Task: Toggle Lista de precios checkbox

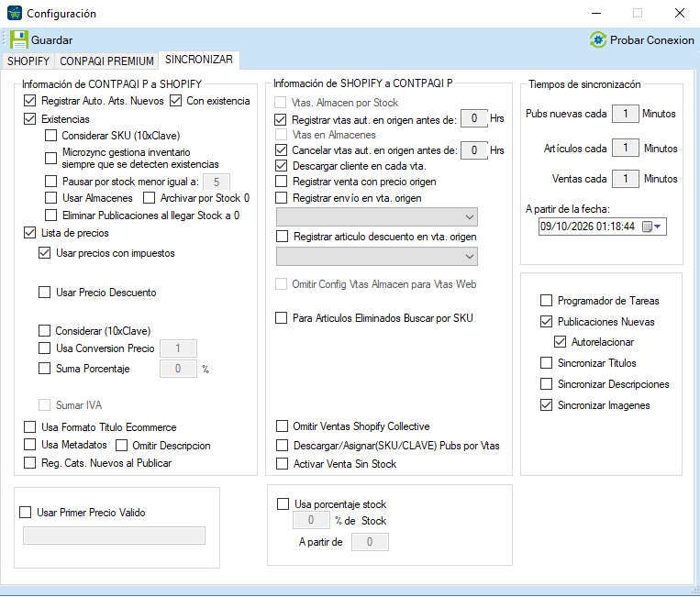Action: click(x=30, y=232)
